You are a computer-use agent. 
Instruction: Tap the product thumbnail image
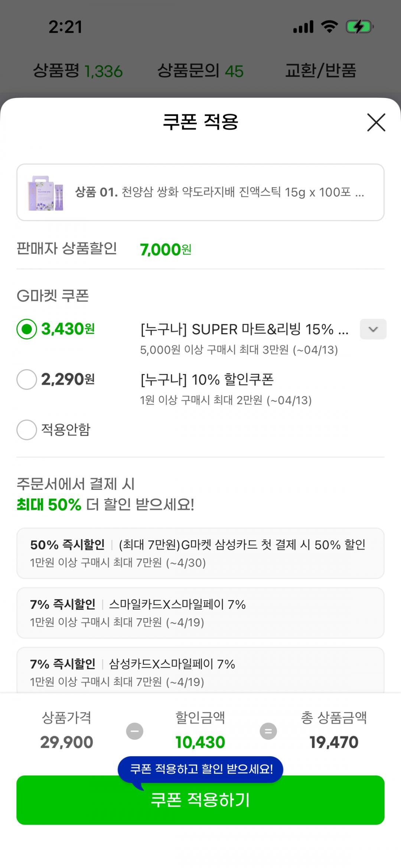pyautogui.click(x=46, y=193)
